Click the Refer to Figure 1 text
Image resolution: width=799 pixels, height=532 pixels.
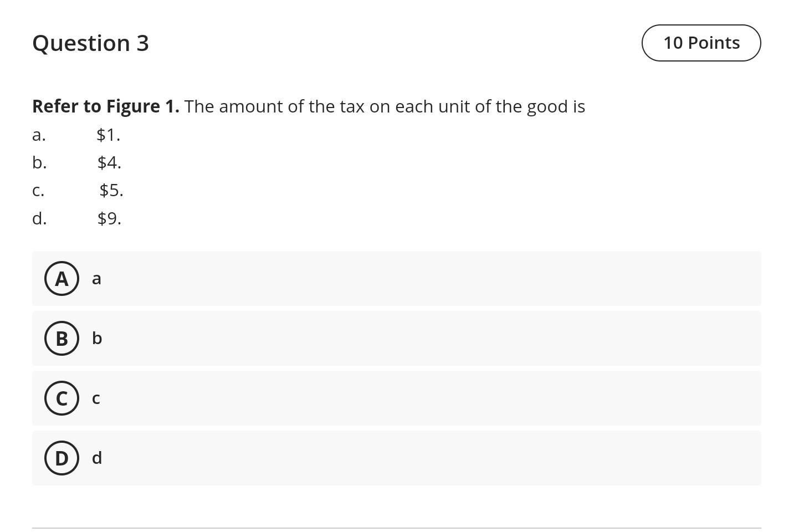click(x=106, y=106)
